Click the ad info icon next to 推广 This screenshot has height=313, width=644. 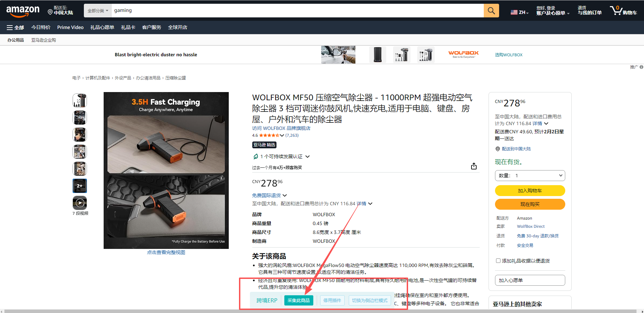point(642,67)
